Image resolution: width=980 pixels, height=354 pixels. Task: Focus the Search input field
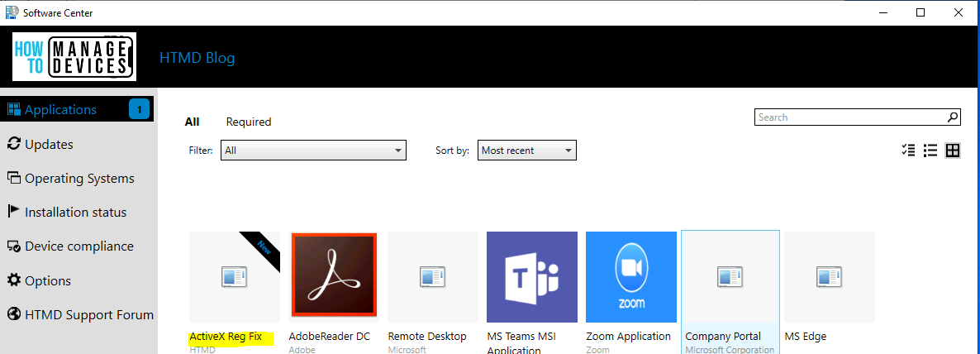click(x=849, y=117)
